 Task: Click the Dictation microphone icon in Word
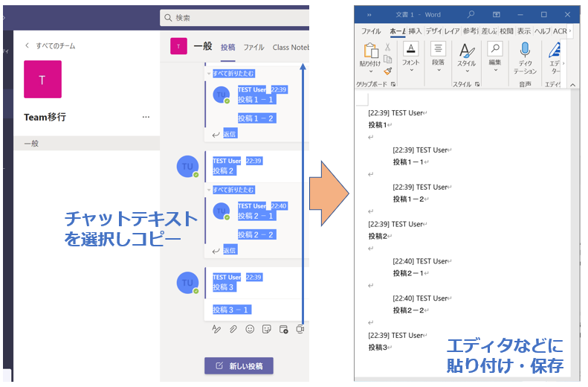pos(525,50)
